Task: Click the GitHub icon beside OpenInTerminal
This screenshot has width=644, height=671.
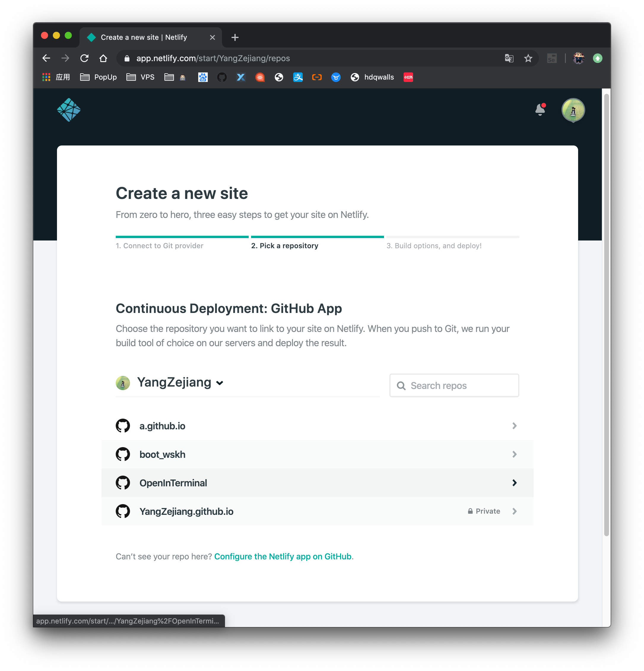Action: point(123,482)
